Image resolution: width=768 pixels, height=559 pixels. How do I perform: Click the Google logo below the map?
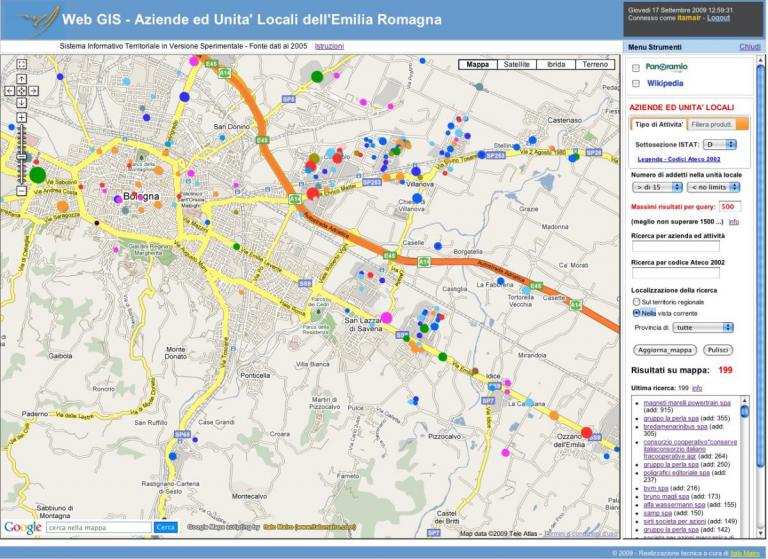[x=23, y=528]
